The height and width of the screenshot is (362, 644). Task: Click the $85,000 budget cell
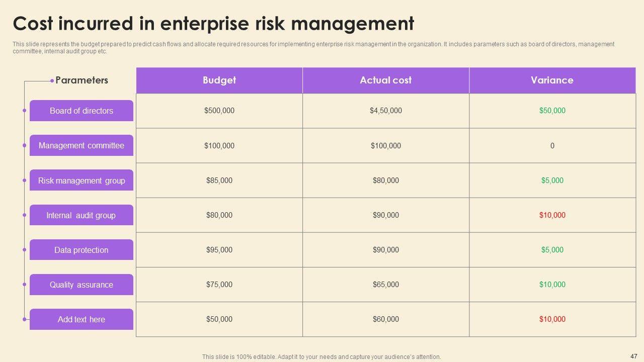click(x=219, y=180)
